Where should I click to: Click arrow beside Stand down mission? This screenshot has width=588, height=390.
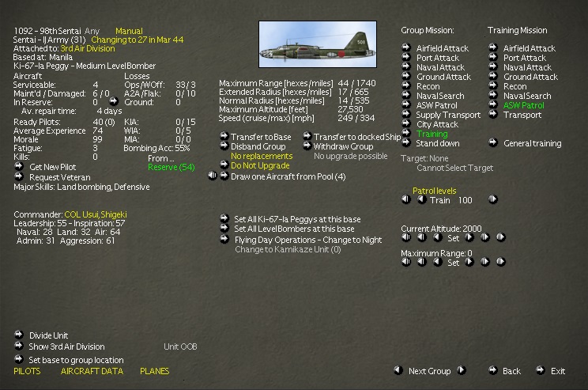[x=406, y=142]
